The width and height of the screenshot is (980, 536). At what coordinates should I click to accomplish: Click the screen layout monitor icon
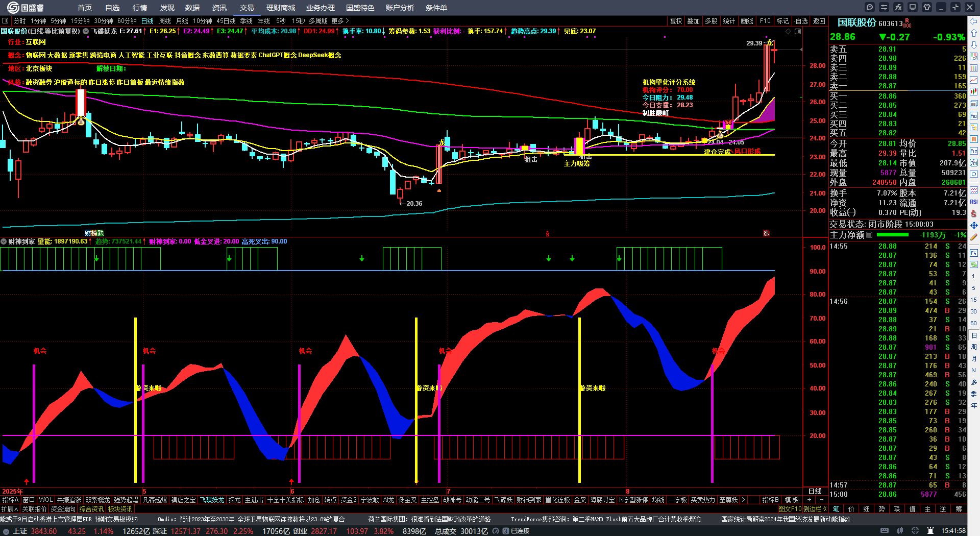click(x=913, y=7)
